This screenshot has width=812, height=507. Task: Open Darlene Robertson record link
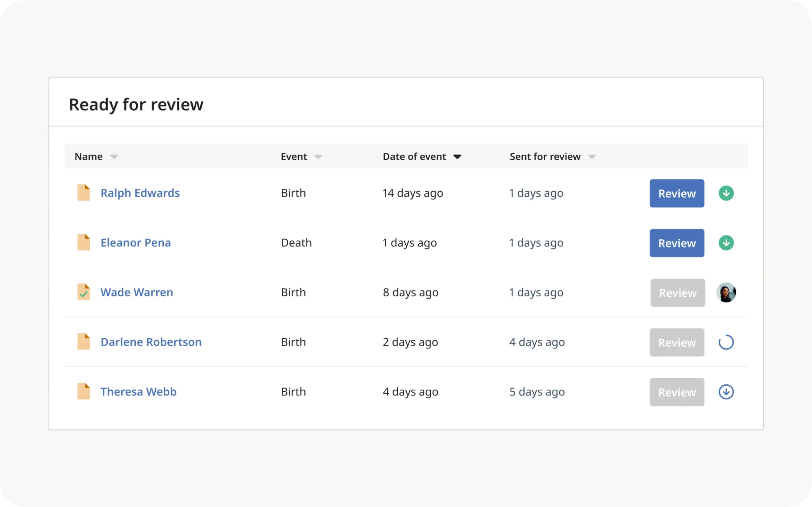pyautogui.click(x=151, y=342)
